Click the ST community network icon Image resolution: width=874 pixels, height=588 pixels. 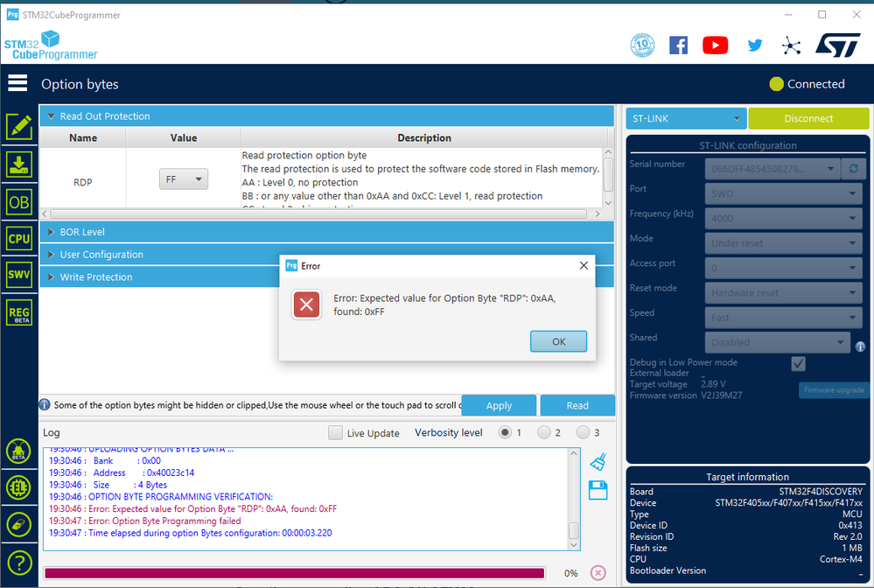[791, 45]
